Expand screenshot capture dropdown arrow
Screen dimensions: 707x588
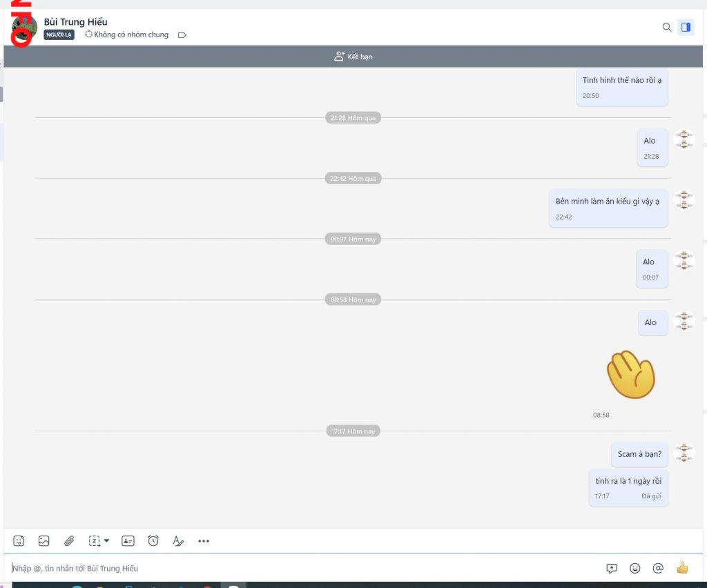pyautogui.click(x=106, y=541)
